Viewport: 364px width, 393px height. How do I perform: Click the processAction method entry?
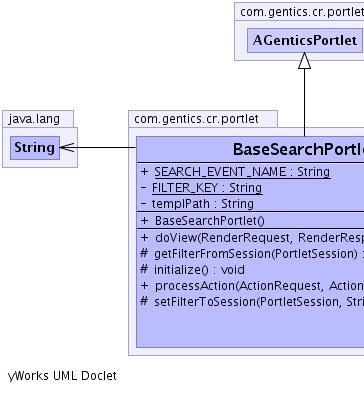(259, 286)
